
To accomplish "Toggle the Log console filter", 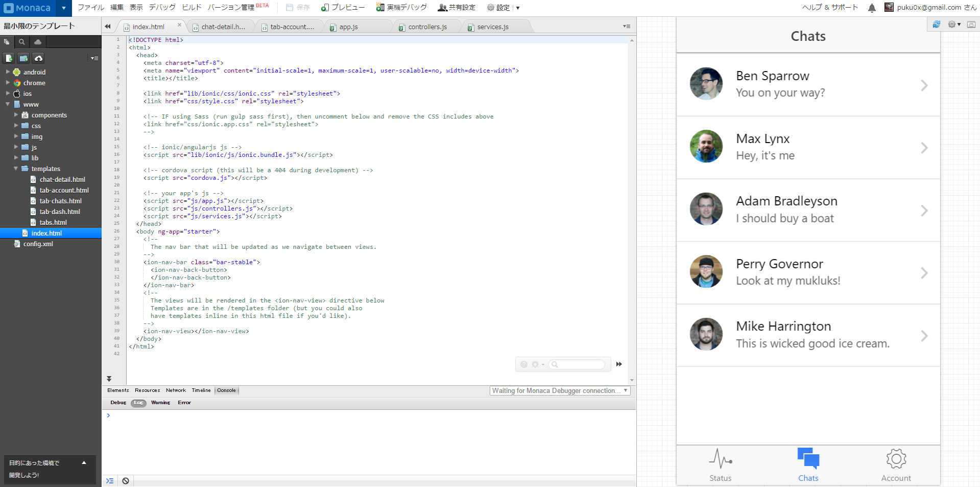I will pos(138,403).
